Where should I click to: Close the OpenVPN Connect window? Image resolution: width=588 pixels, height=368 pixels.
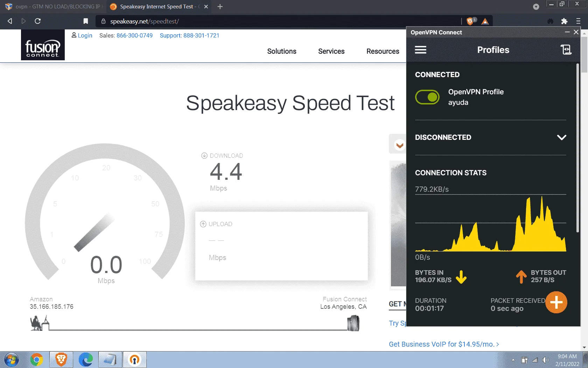(576, 32)
